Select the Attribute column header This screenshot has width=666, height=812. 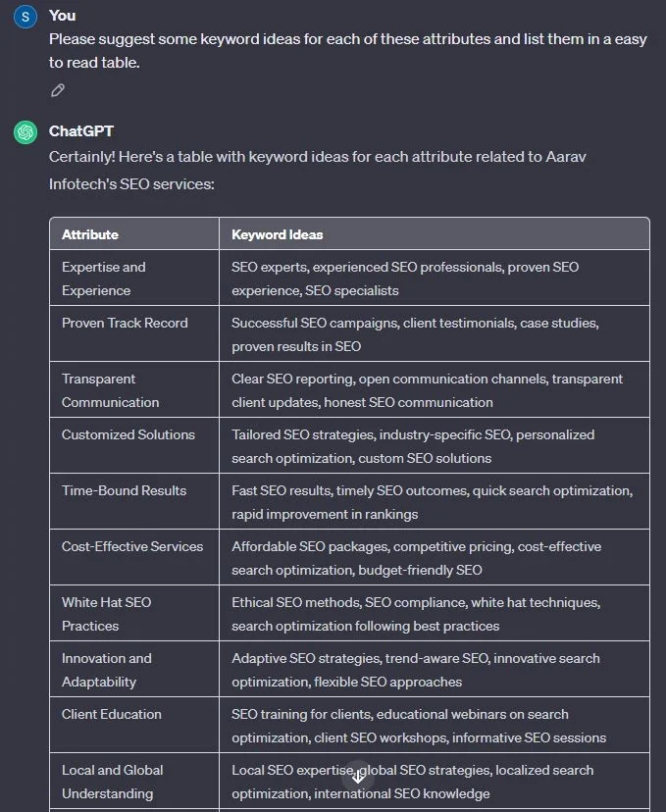click(134, 234)
